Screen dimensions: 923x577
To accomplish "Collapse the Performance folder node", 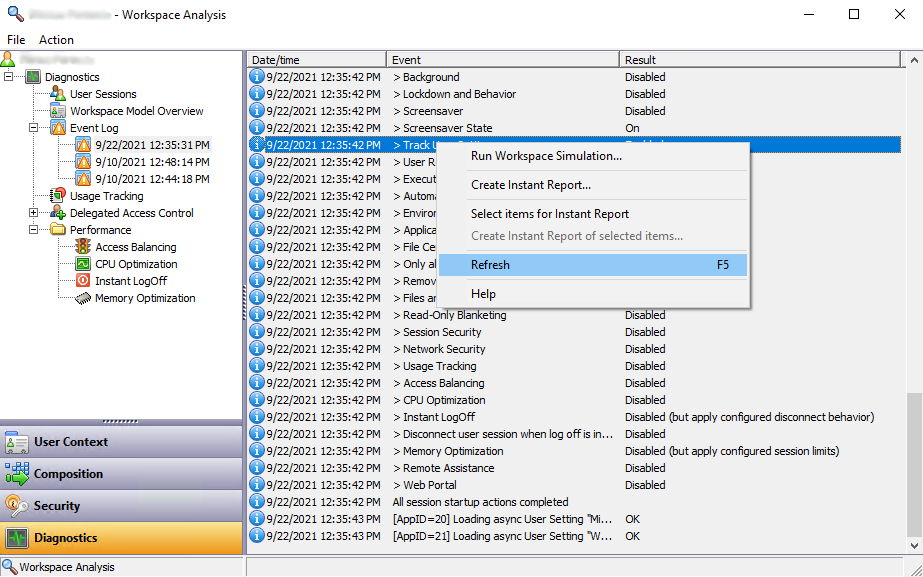I will pos(34,230).
